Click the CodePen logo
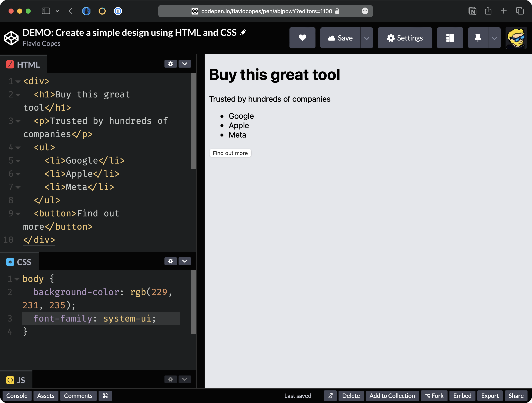 point(11,38)
